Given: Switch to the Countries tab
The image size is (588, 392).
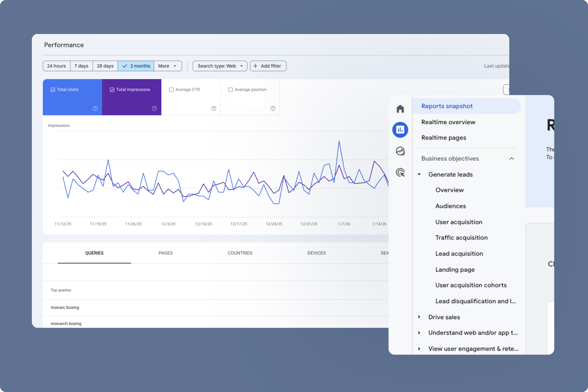Looking at the screenshot, I should 240,253.
